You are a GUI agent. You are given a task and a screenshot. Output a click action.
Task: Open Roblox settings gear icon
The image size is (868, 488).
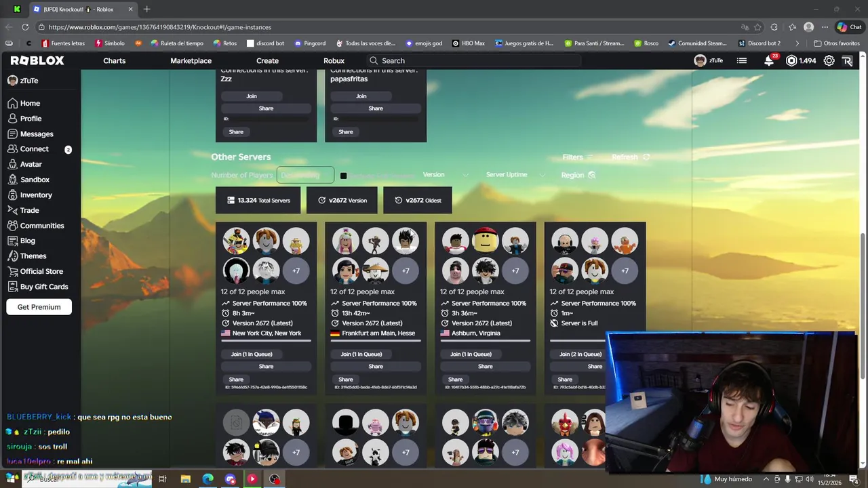829,60
